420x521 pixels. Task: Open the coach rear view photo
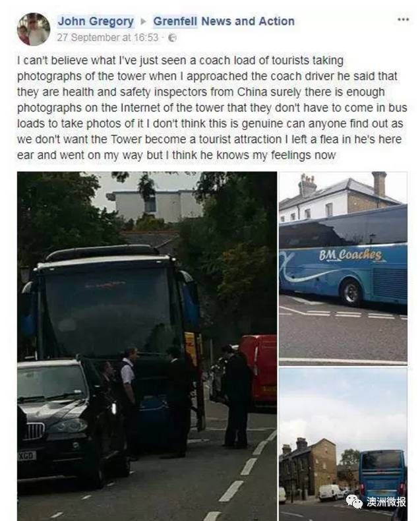click(x=343, y=444)
